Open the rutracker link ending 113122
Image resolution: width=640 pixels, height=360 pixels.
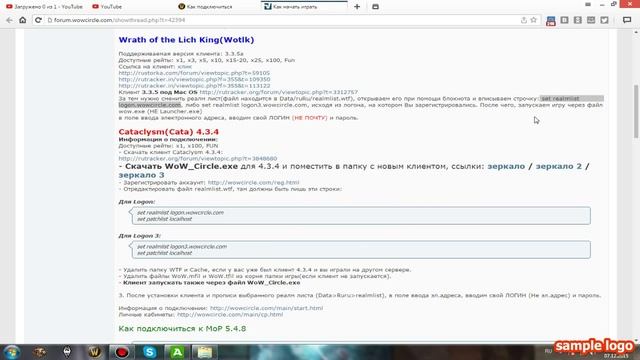coord(194,86)
